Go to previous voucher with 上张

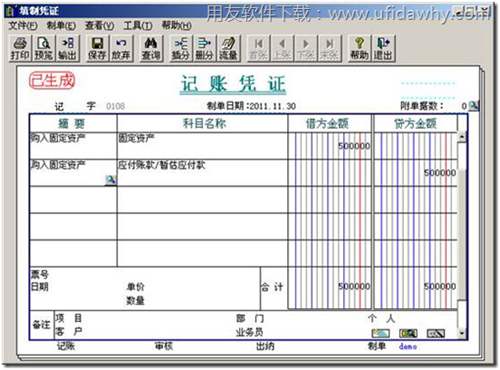coord(282,49)
